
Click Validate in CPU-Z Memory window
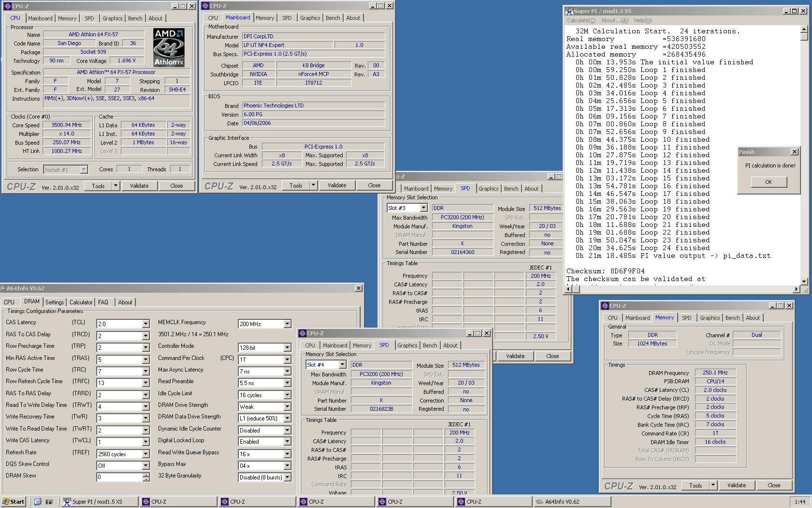(x=737, y=485)
